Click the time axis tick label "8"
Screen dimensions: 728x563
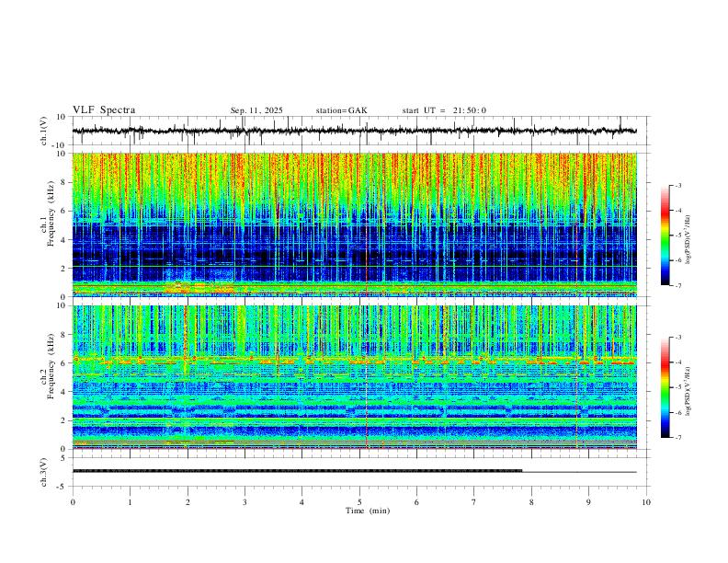point(531,502)
